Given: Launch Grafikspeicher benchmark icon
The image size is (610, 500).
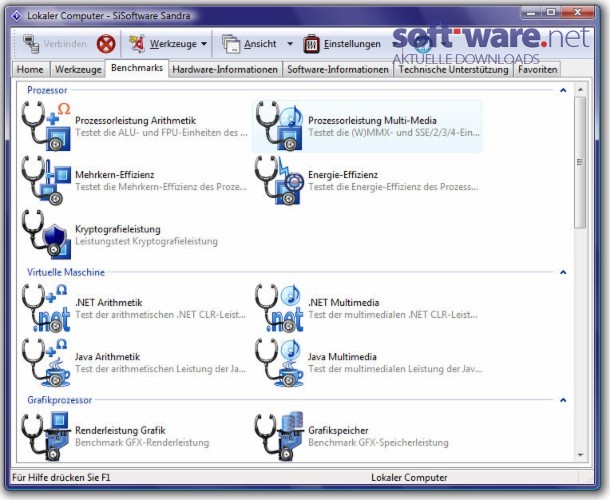Looking at the screenshot, I should pyautogui.click(x=279, y=436).
